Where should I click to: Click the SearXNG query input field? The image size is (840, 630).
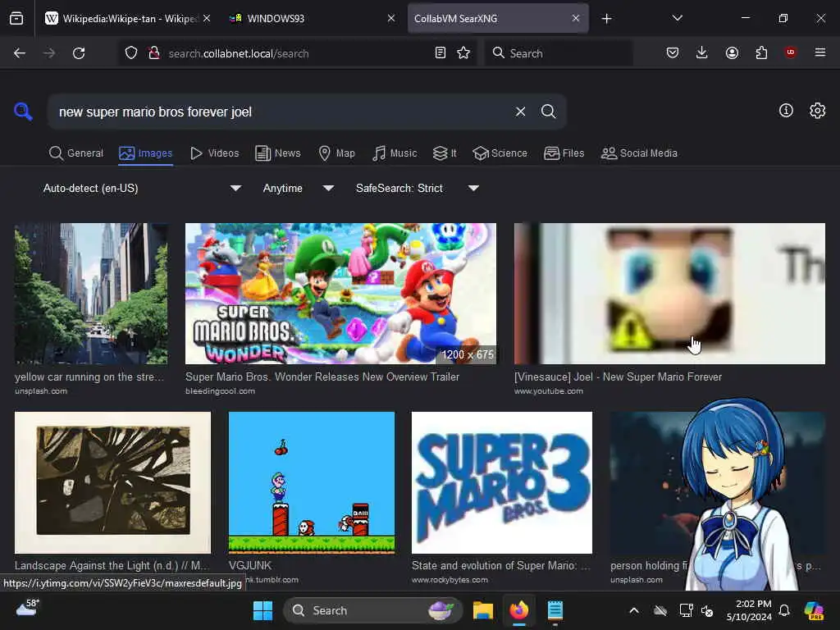pyautogui.click(x=281, y=112)
